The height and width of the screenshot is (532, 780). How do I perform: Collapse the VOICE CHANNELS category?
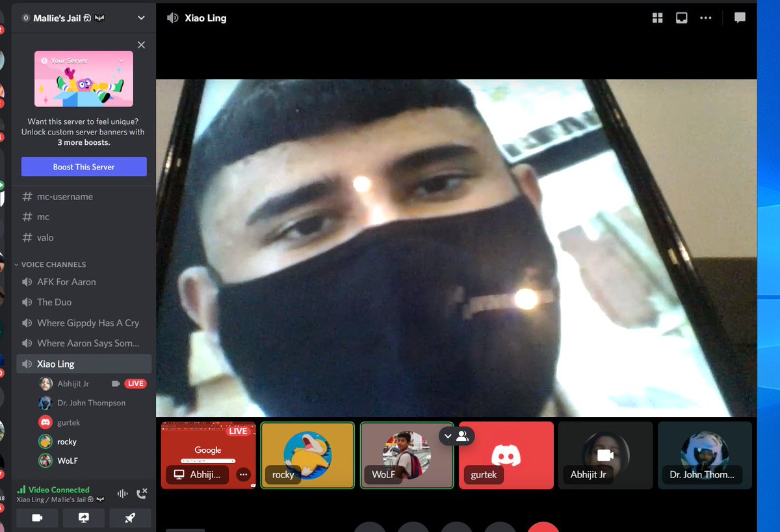click(52, 264)
